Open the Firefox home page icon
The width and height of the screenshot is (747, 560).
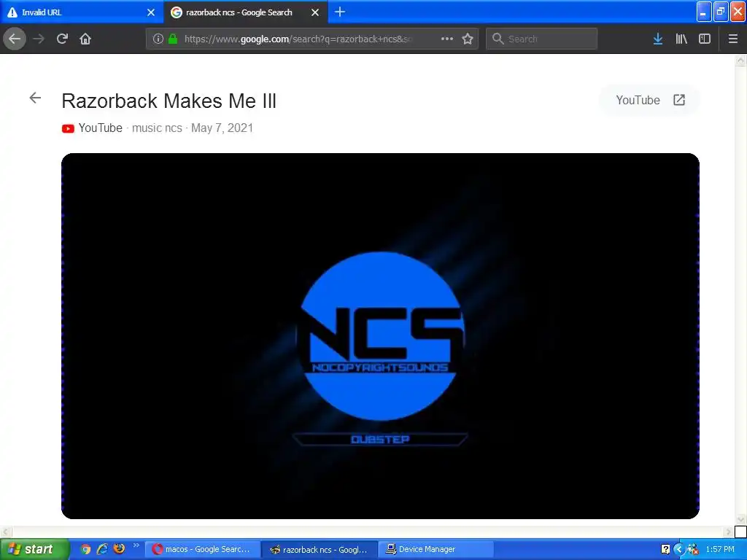85,39
